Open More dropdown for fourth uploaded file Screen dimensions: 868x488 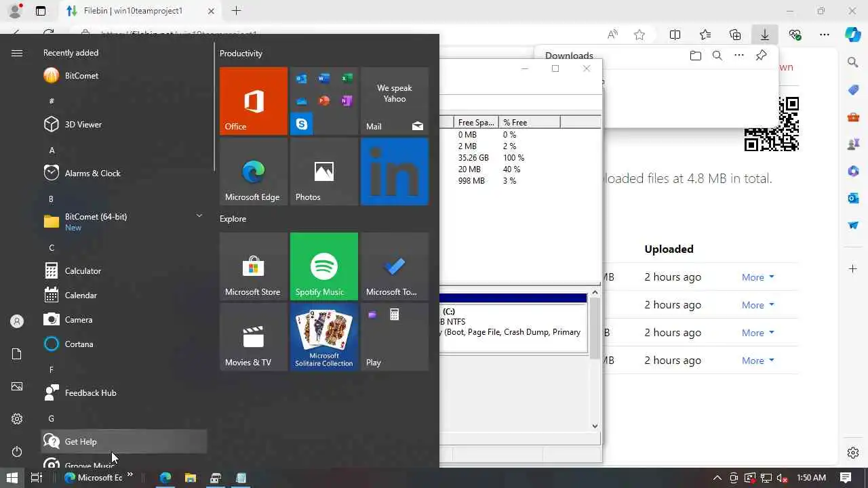[x=757, y=361]
